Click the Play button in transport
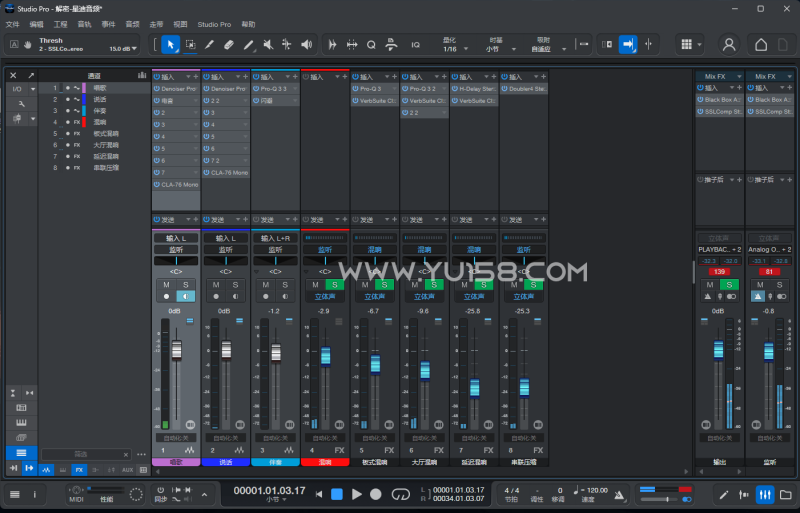The height and width of the screenshot is (513, 800). 357,494
